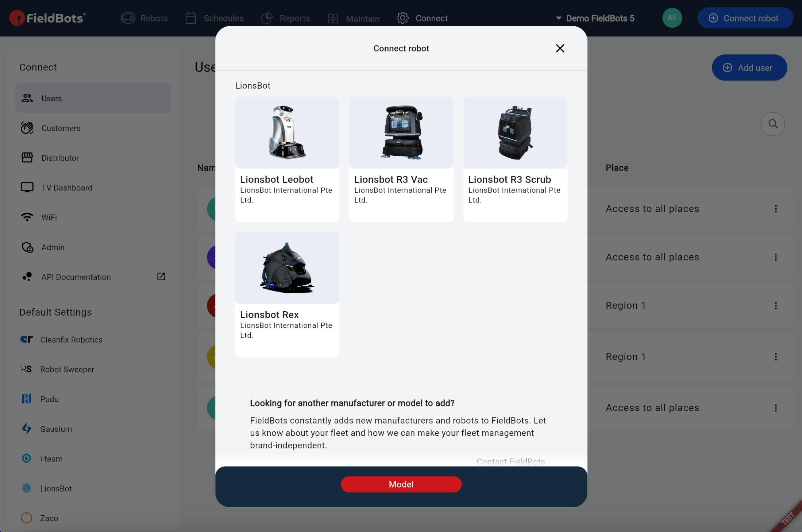
Task: Open the Connect menu
Action: pos(422,18)
